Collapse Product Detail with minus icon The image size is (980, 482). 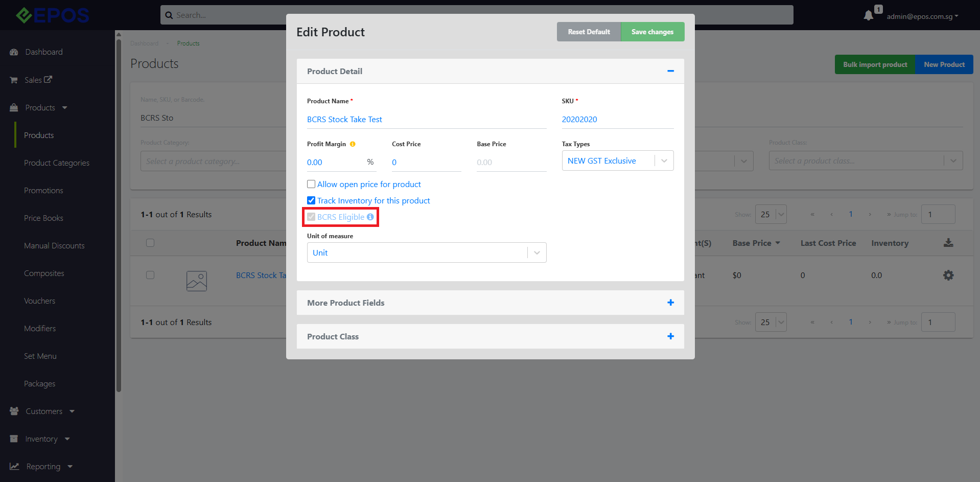[x=670, y=71]
